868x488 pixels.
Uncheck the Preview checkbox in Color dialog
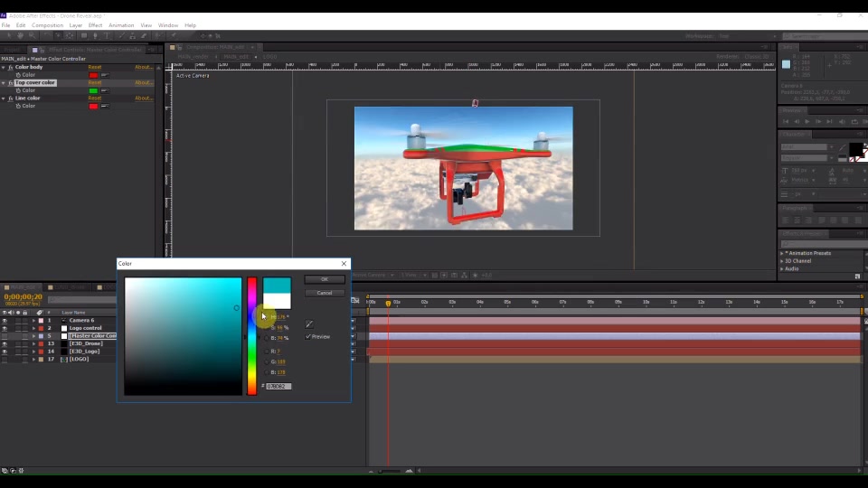click(308, 336)
